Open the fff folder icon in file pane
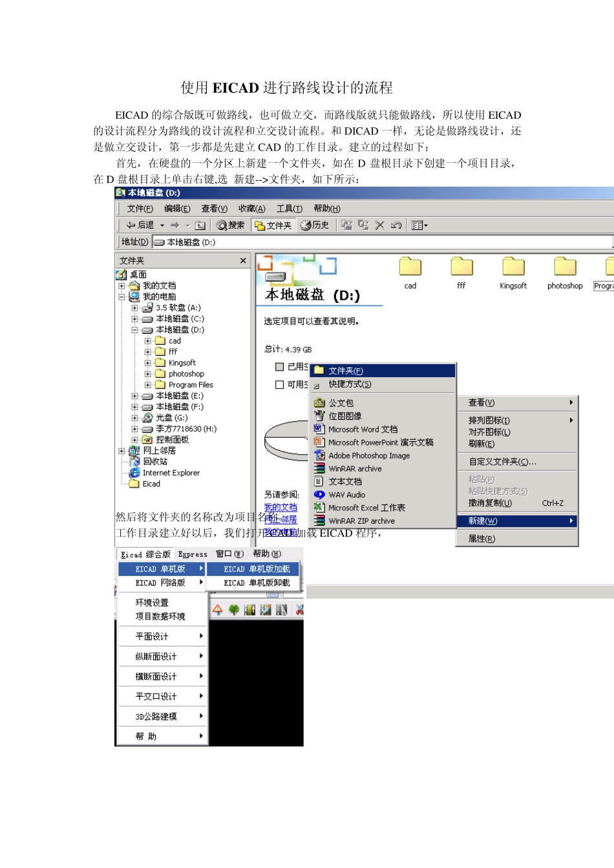This screenshot has height=868, width=614. [461, 267]
